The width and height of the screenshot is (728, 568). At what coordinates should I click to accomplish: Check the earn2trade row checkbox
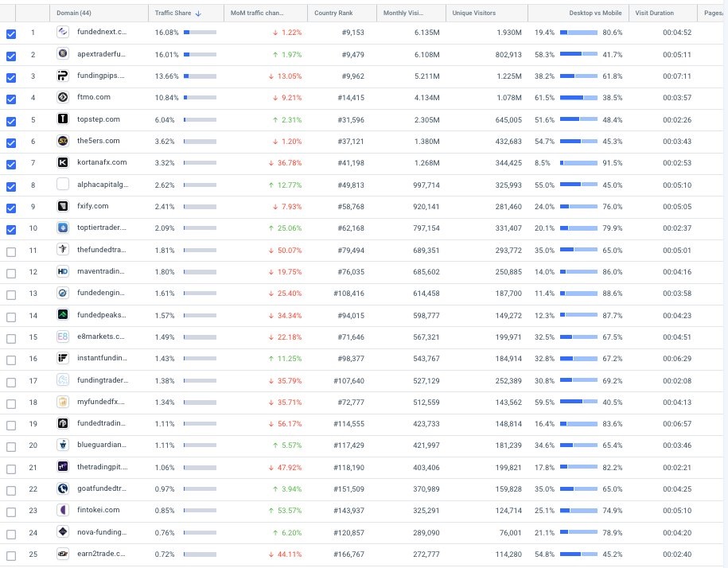point(11,555)
